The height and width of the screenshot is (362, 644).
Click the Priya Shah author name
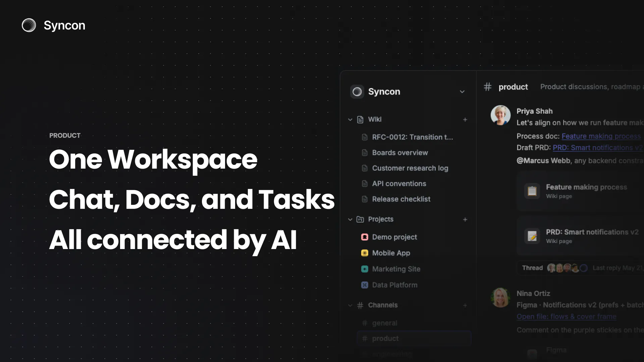coord(535,111)
